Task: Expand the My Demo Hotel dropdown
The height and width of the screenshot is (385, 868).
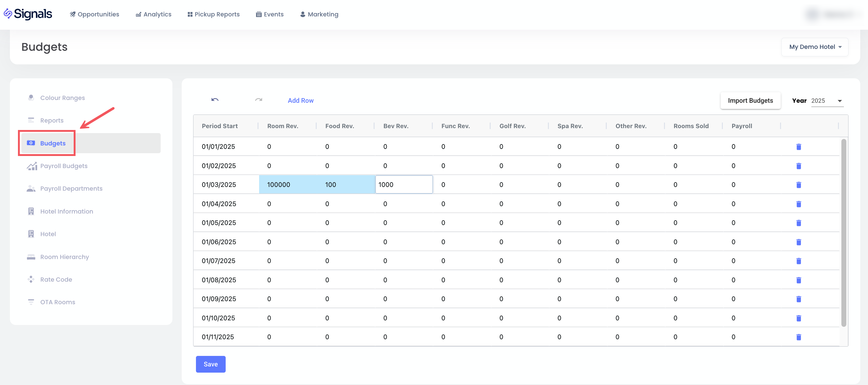Action: 815,47
